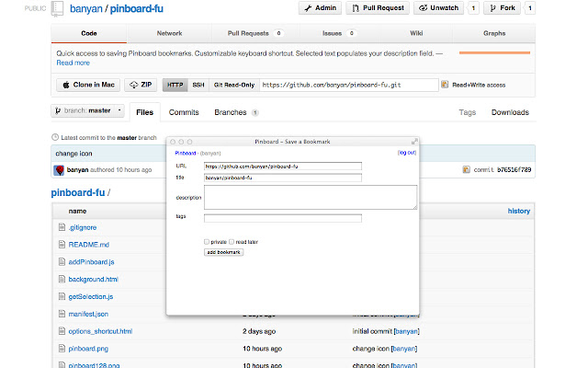588x368 pixels.
Task: Open addPinboard.js
Action: 92,262
